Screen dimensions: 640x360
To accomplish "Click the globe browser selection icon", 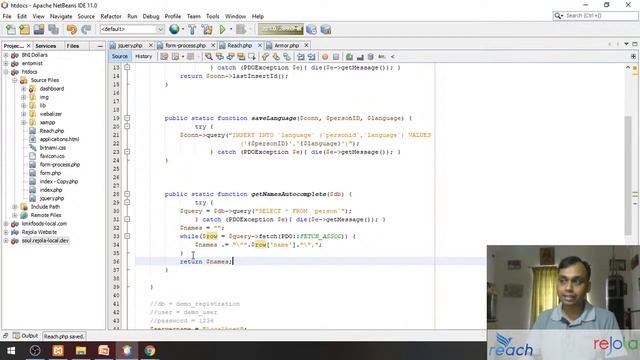I will point(174,29).
